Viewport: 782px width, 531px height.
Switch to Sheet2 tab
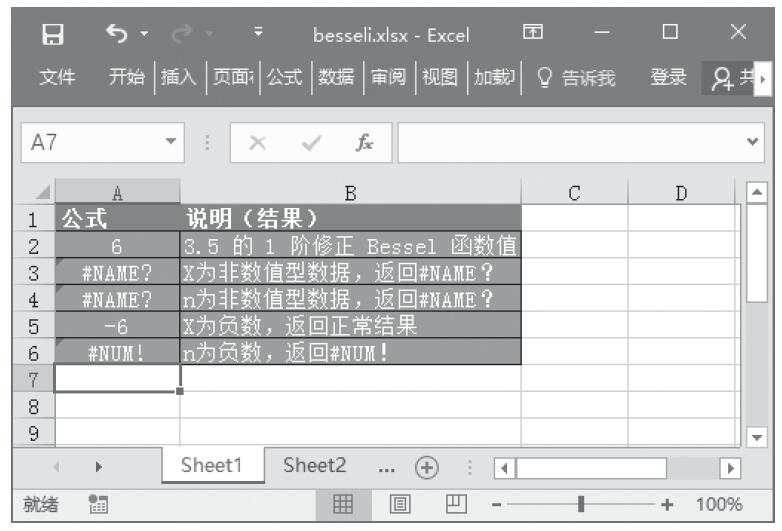(315, 466)
